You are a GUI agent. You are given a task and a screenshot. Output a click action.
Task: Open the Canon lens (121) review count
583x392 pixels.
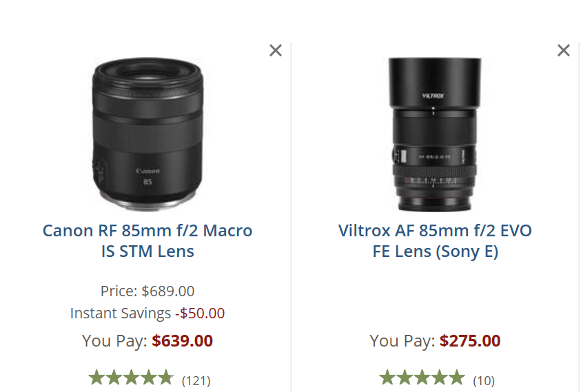(x=196, y=380)
